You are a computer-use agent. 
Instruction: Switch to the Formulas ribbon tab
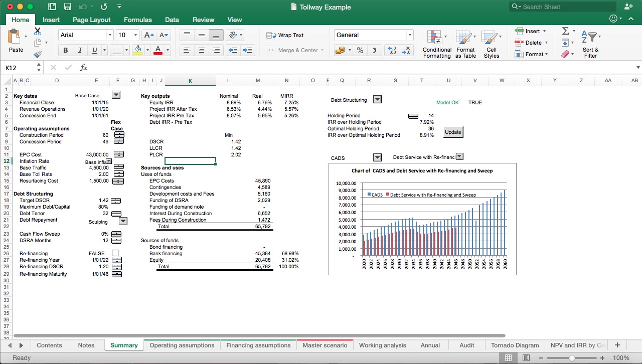click(137, 20)
